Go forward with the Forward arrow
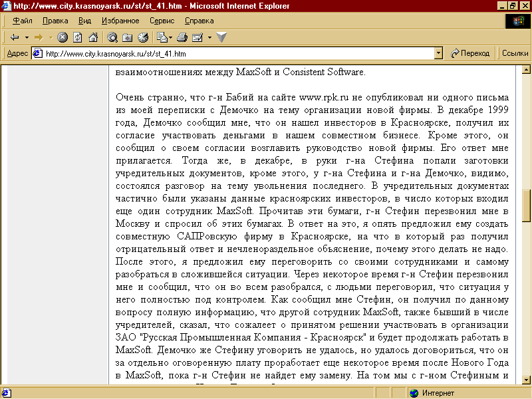Viewport: 532px width, 399px height. [39, 37]
